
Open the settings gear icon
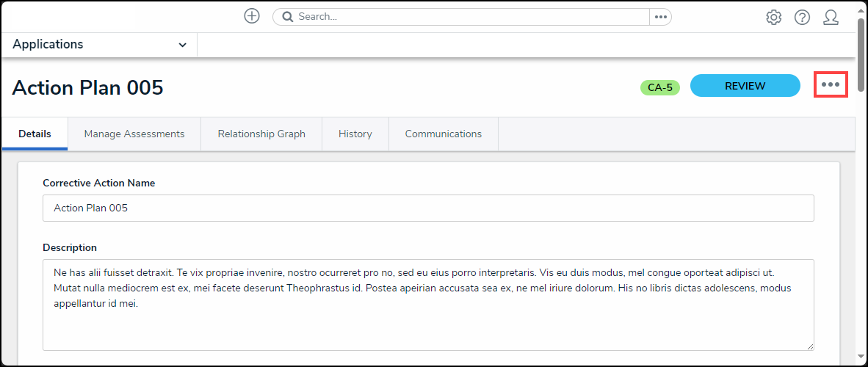pyautogui.click(x=773, y=17)
